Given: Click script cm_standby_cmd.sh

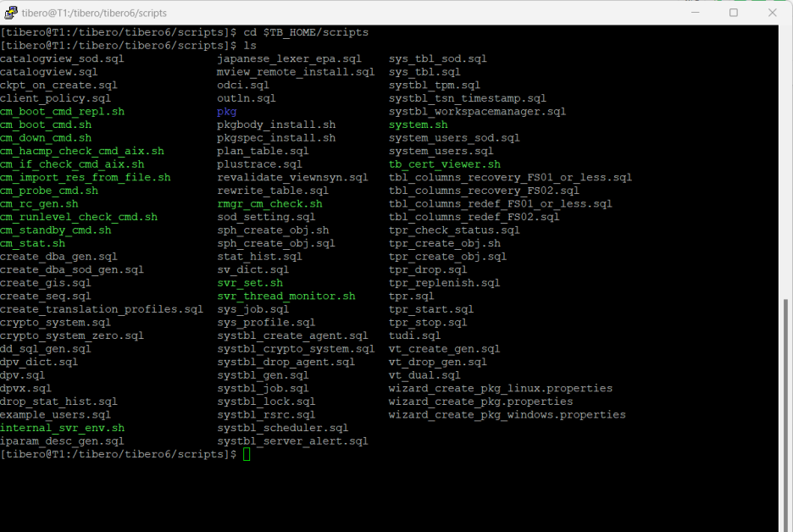Looking at the screenshot, I should pos(56,230).
